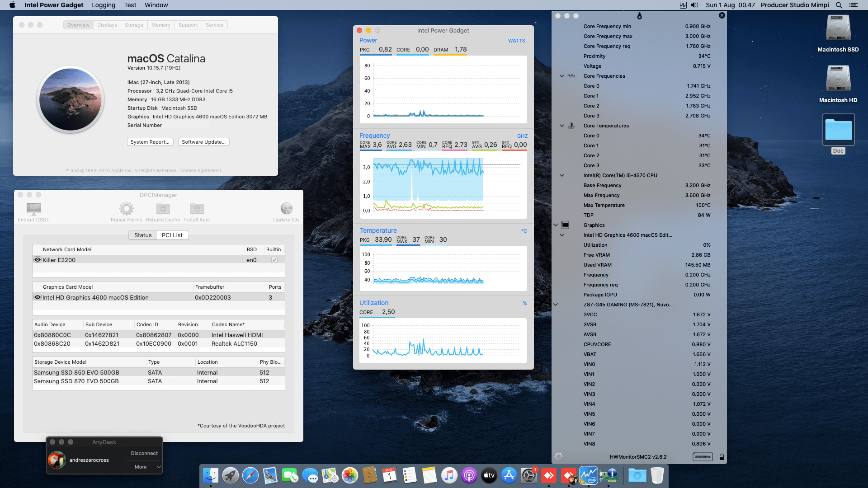Open Music from the Dock

point(449,475)
